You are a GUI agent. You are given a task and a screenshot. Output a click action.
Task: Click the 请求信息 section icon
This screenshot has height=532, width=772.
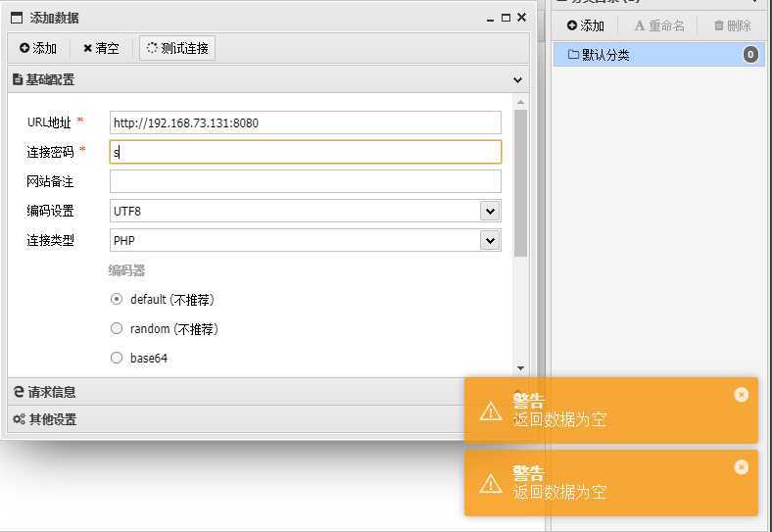point(19,392)
